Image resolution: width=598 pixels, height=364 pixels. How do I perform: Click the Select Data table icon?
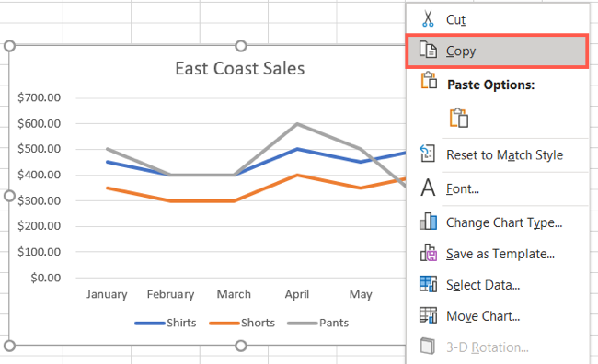(428, 284)
